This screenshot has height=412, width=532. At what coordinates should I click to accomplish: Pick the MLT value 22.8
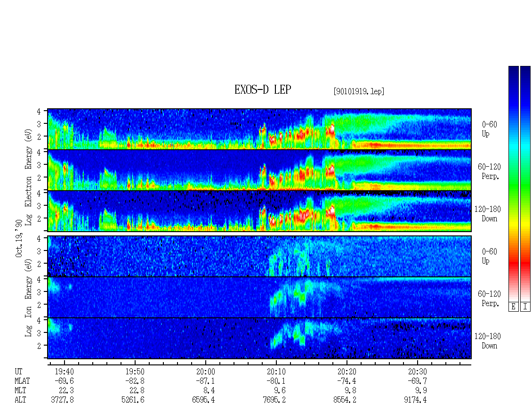[x=137, y=391]
